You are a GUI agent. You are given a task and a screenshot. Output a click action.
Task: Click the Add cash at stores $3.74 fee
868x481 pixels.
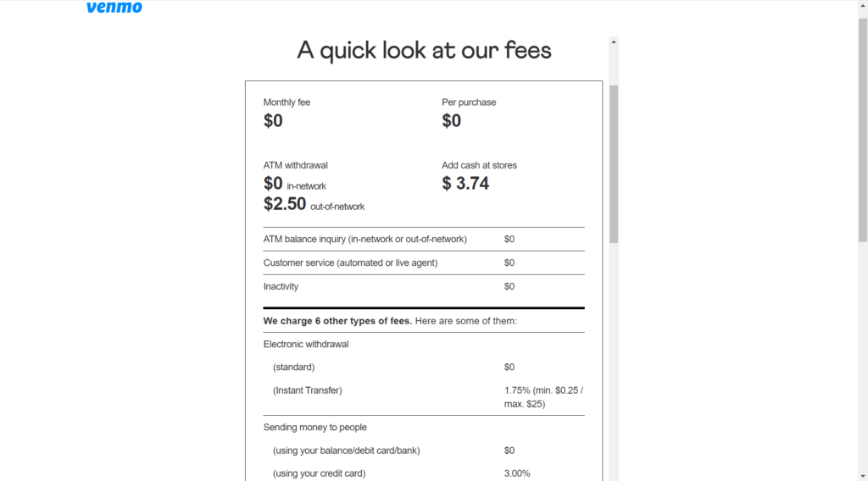tap(465, 184)
